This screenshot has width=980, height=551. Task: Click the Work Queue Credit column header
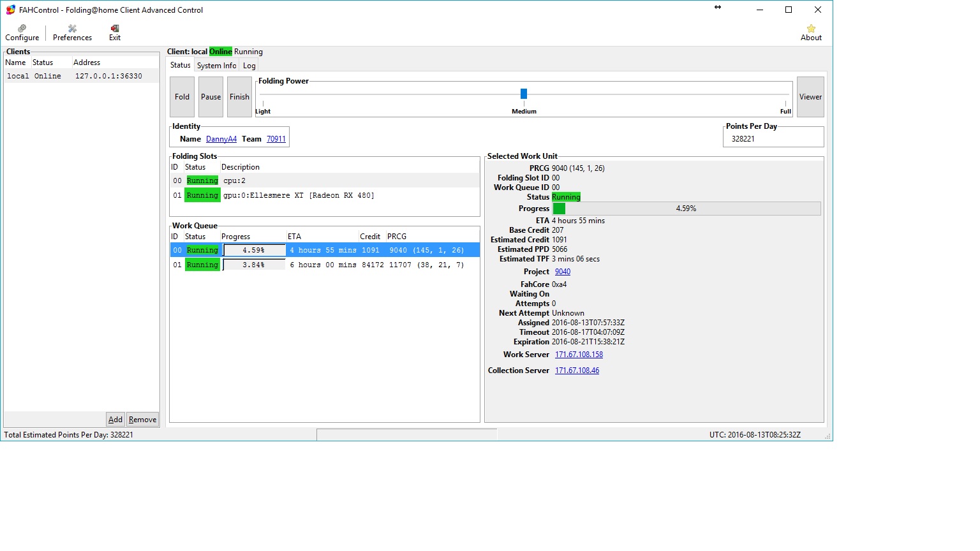pyautogui.click(x=370, y=237)
